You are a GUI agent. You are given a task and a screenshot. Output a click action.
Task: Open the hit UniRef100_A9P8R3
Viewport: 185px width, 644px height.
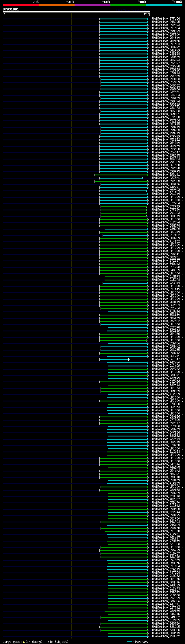point(166,25)
